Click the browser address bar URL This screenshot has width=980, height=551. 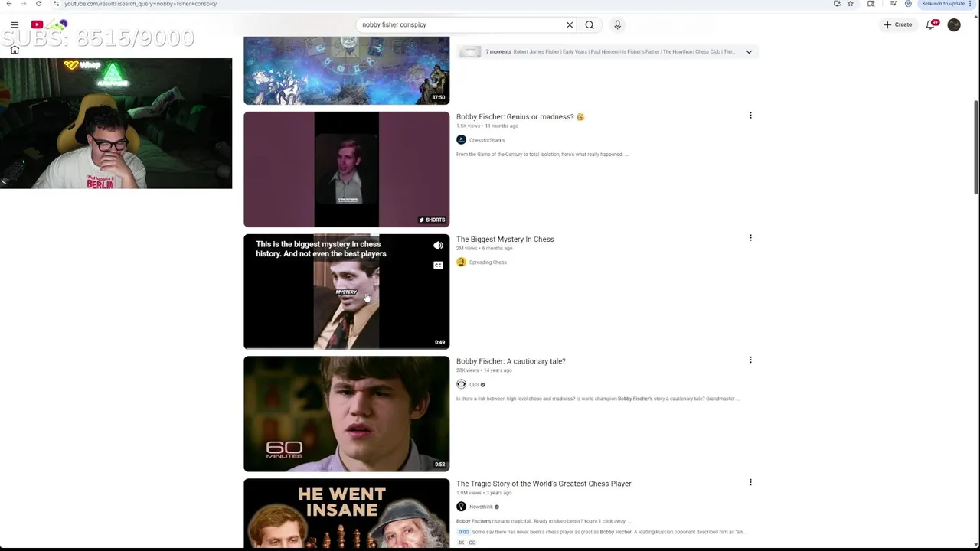(140, 4)
